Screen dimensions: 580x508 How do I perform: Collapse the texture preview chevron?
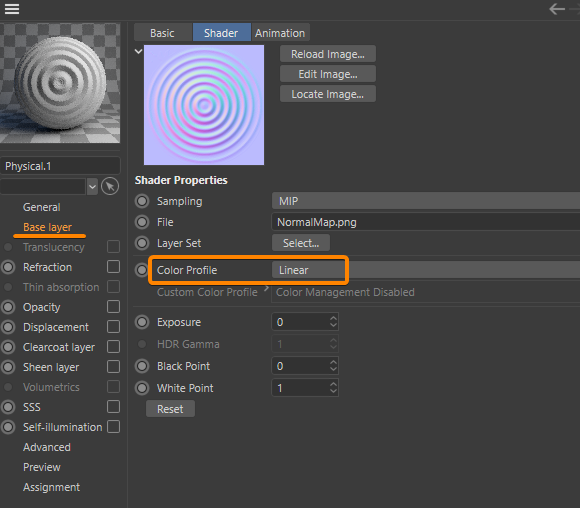point(139,51)
